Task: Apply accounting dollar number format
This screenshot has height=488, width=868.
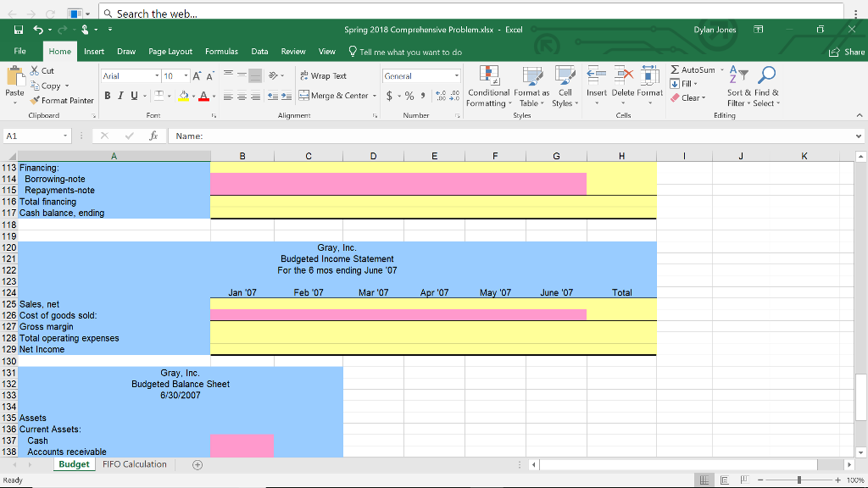Action: pyautogui.click(x=389, y=96)
